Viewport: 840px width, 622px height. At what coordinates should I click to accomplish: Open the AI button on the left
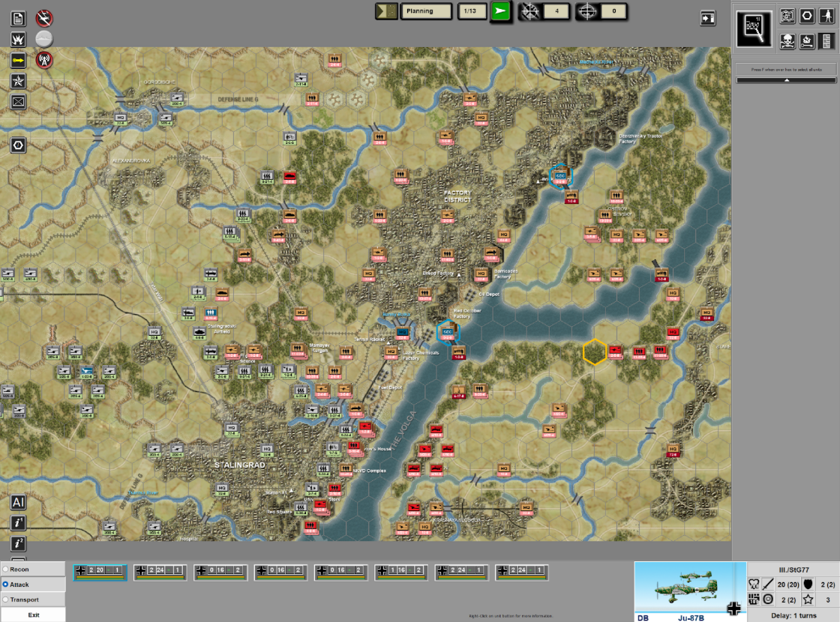(x=18, y=502)
